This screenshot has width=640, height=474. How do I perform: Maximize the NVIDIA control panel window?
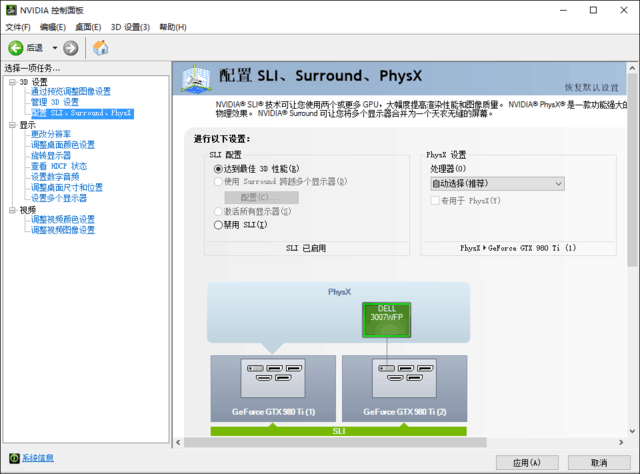[x=593, y=10]
